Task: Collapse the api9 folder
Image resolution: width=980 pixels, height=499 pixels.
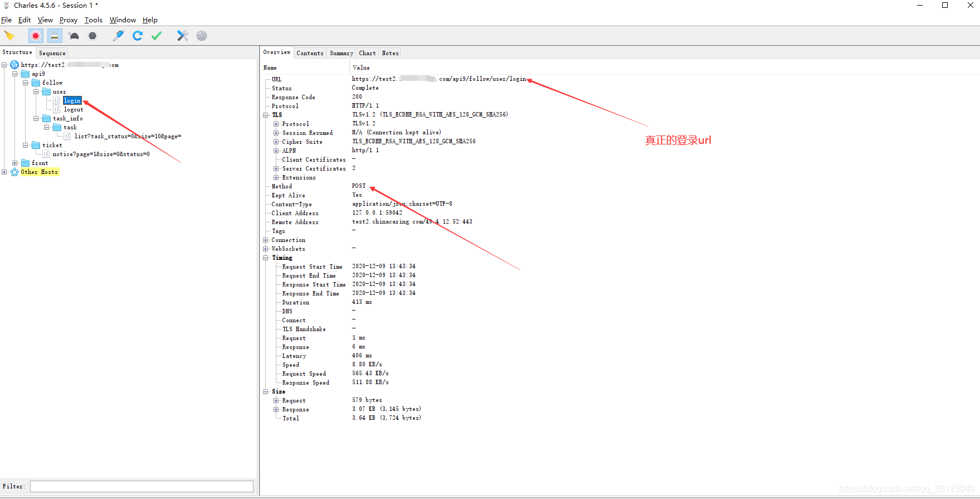Action: [15, 74]
